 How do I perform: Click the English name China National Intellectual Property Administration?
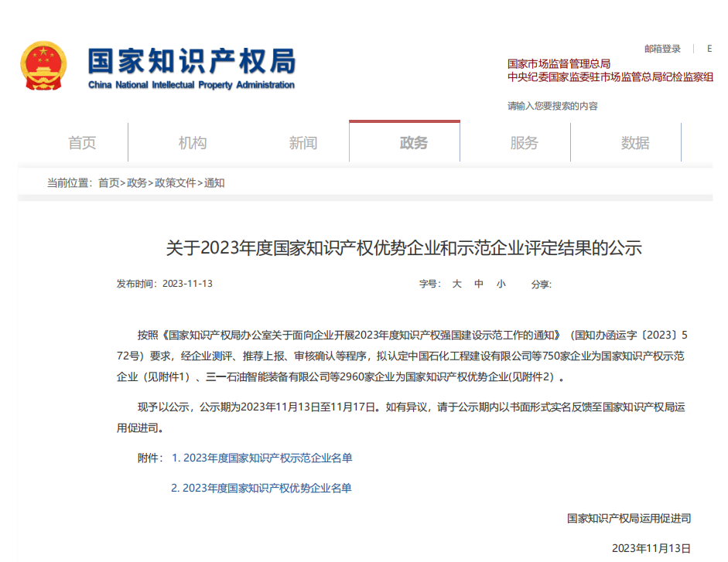click(x=191, y=85)
